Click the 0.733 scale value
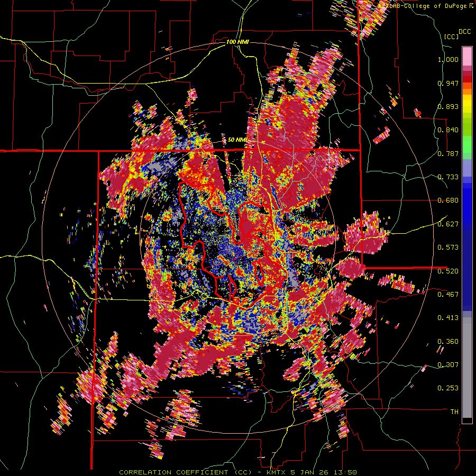476x476 pixels. click(448, 177)
